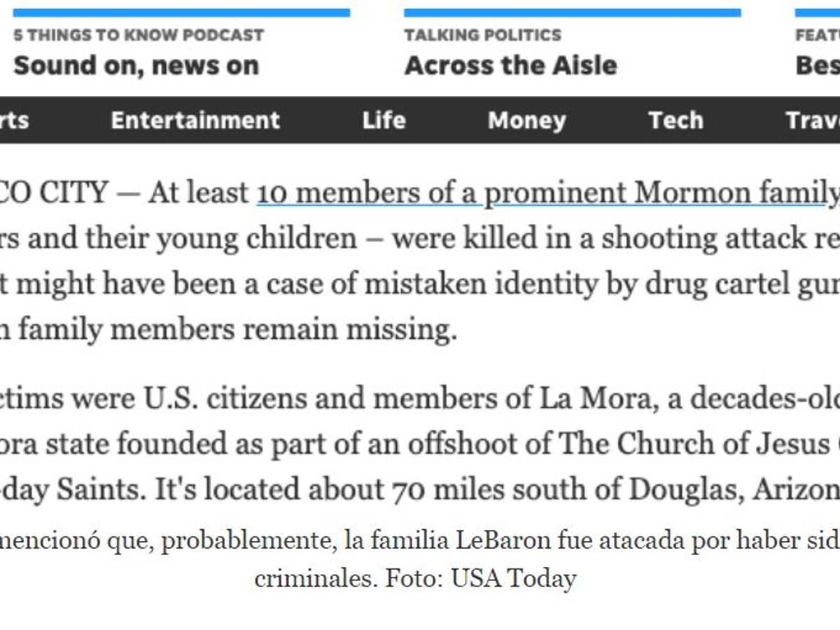This screenshot has height=630, width=840.
Task: Open the Entertainment section in the navigation bar
Action: [195, 120]
